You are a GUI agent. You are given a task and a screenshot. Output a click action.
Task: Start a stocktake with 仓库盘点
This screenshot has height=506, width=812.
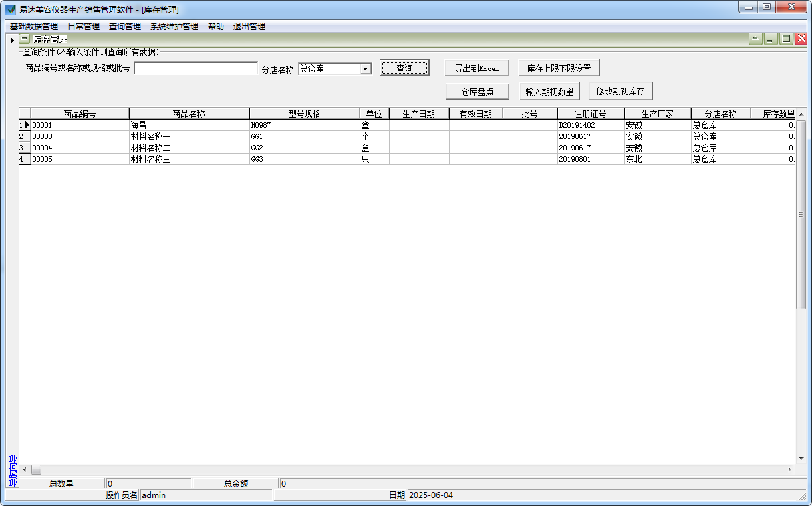pyautogui.click(x=477, y=91)
